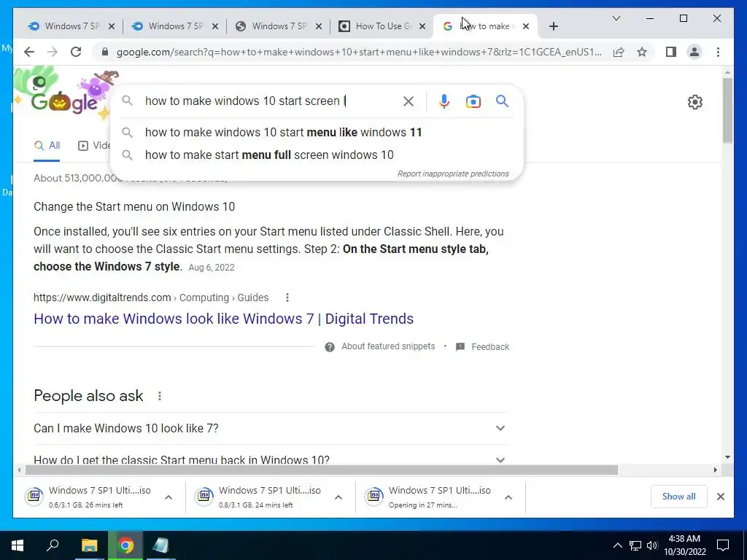Click Report inappropriate predictions
This screenshot has width=747, height=560.
pos(453,174)
